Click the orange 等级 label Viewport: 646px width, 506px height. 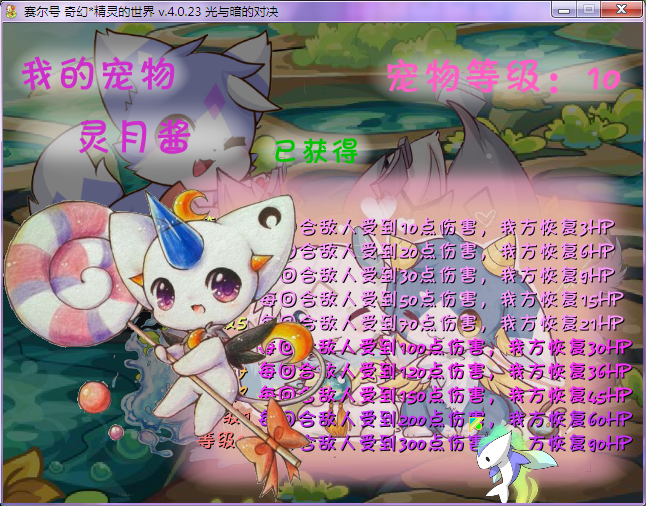click(217, 441)
